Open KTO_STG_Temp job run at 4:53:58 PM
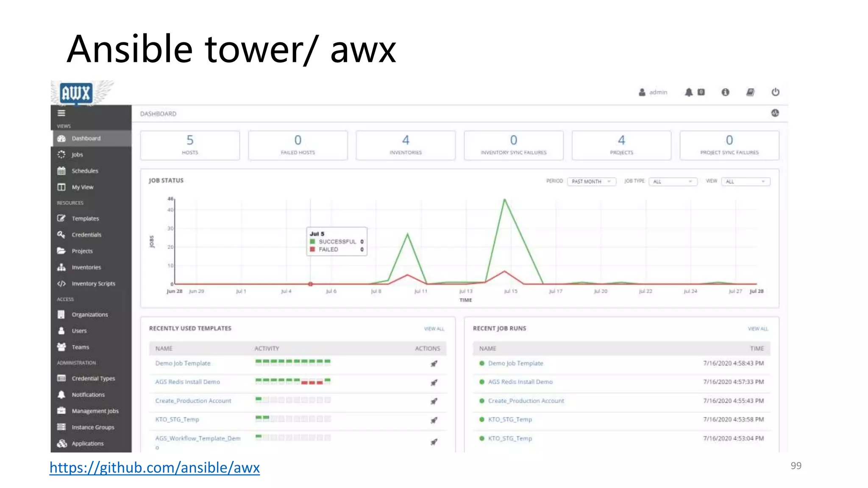Screen dimensions: 868x488 tap(510, 419)
